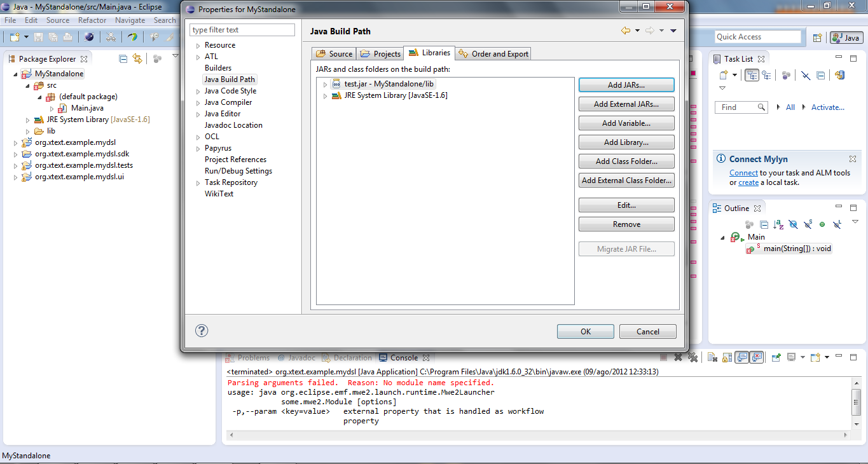Toggle Hide Fields in Outline toolbar
868x464 pixels.
[793, 224]
